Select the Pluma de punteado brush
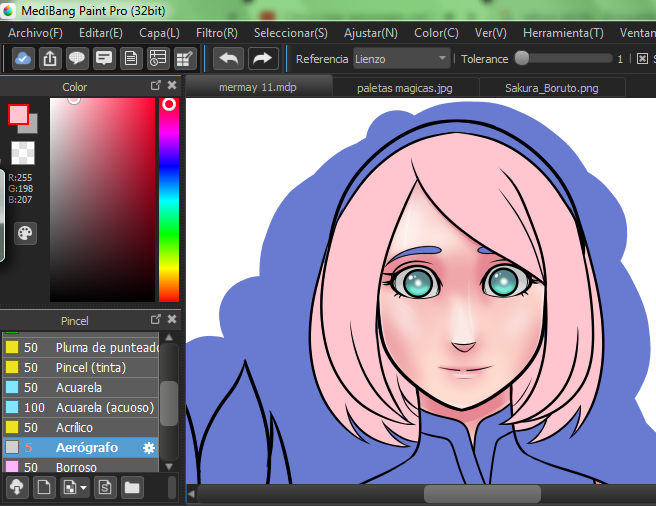This screenshot has width=656, height=506. tap(81, 347)
